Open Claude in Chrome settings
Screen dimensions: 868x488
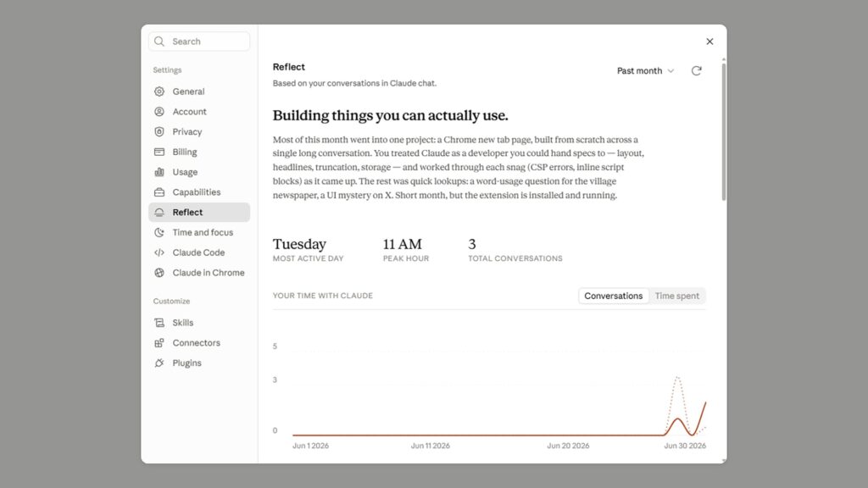click(199, 273)
